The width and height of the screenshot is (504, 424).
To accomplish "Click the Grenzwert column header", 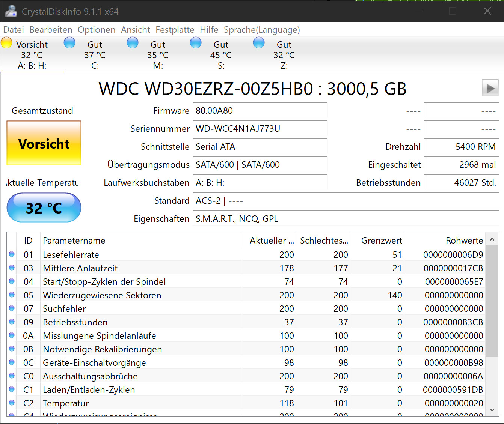I will 377,241.
